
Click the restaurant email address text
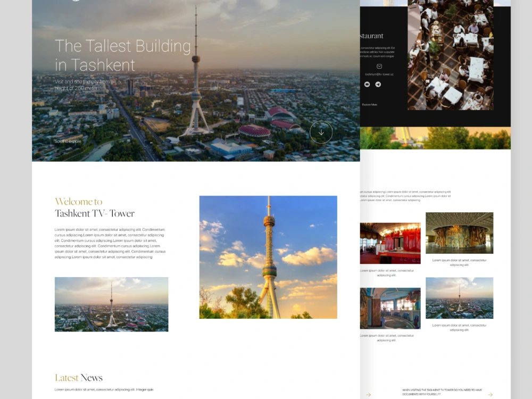pyautogui.click(x=379, y=74)
